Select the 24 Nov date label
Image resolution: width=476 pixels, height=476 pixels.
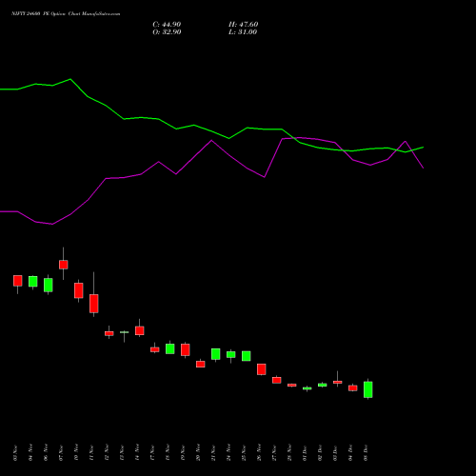[x=228, y=453]
